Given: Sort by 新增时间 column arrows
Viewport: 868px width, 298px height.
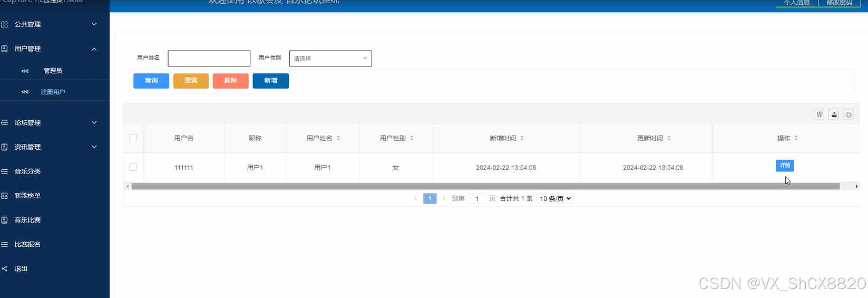Looking at the screenshot, I should [522, 138].
